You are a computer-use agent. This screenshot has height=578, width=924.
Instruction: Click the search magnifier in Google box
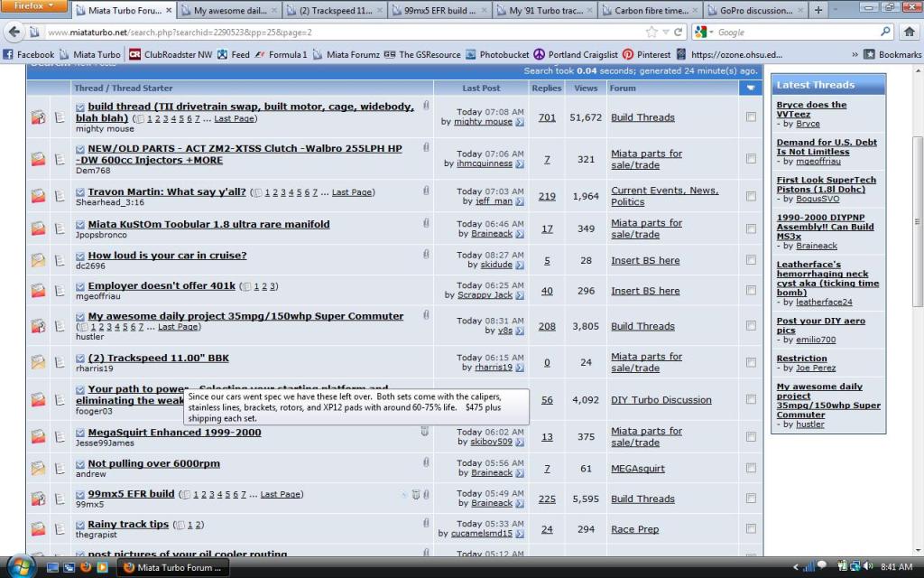tap(885, 32)
